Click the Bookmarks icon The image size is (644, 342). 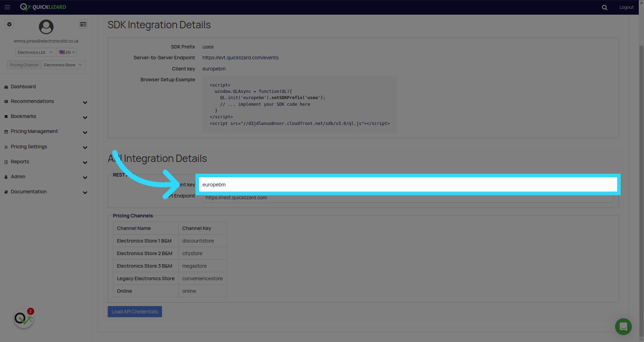pos(6,117)
